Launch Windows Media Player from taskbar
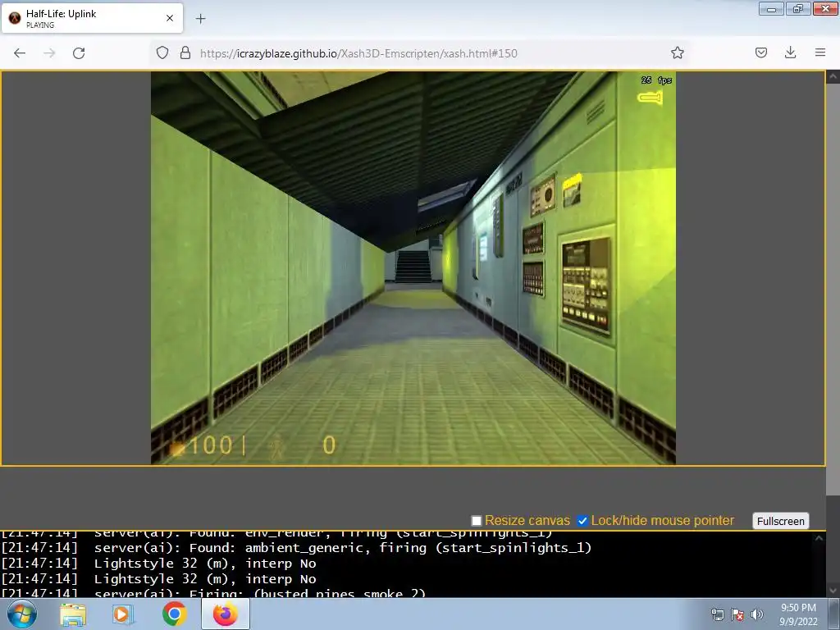Screen dimensions: 840x630 coord(122,614)
